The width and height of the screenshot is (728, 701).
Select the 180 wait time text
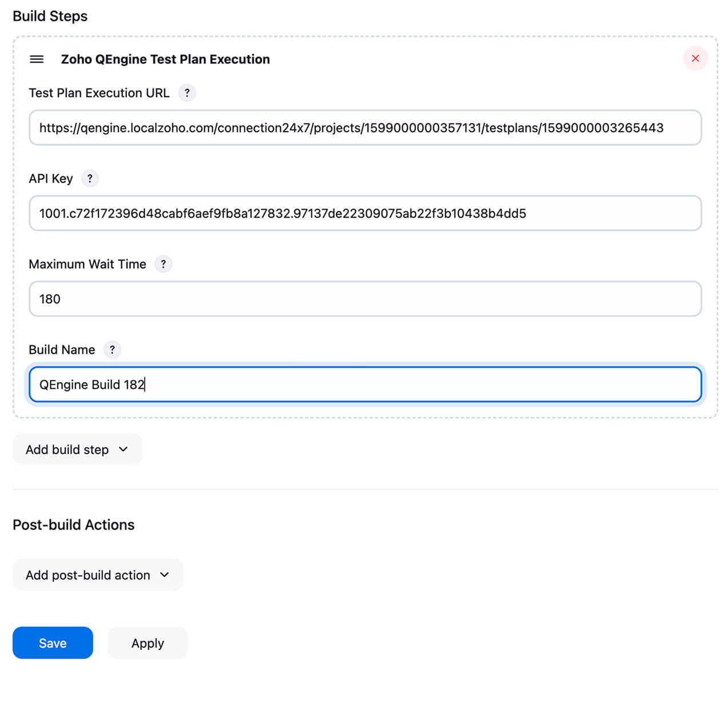[x=49, y=298]
